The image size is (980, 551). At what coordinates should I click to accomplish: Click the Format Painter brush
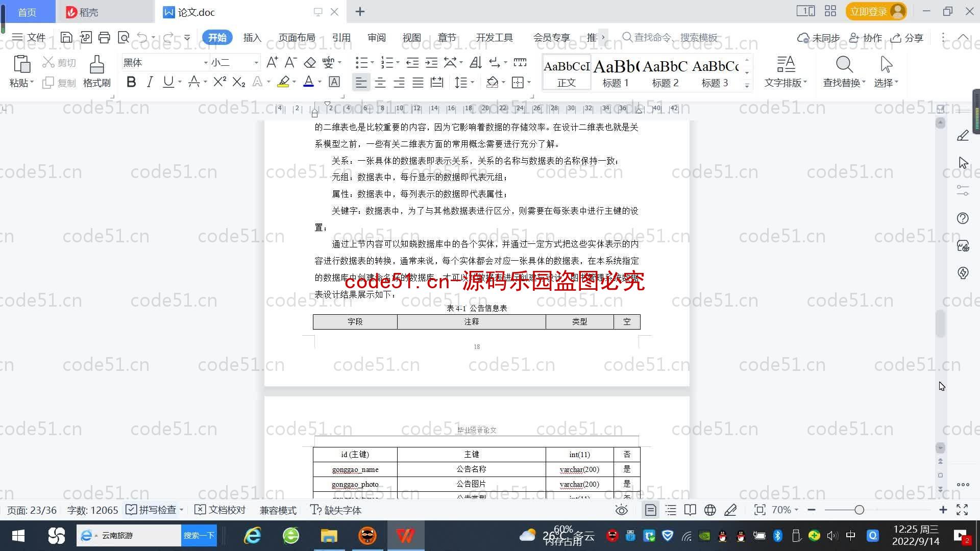pos(97,71)
